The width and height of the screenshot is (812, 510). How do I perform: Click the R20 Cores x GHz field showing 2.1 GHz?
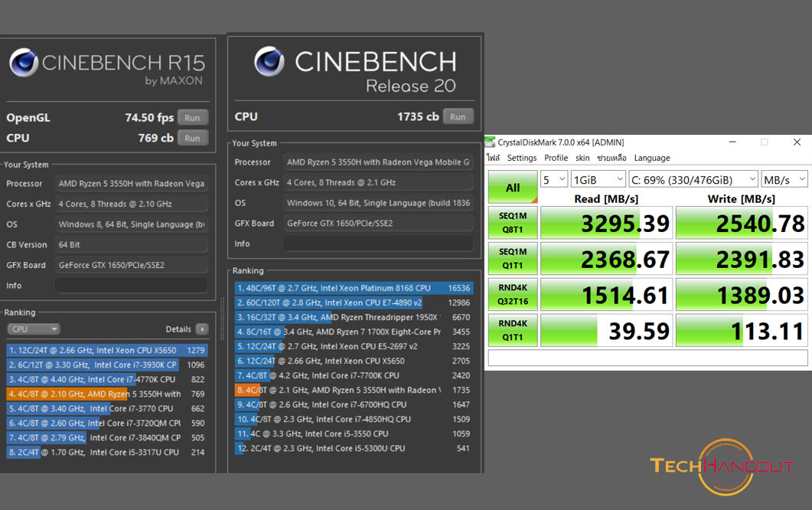[379, 182]
